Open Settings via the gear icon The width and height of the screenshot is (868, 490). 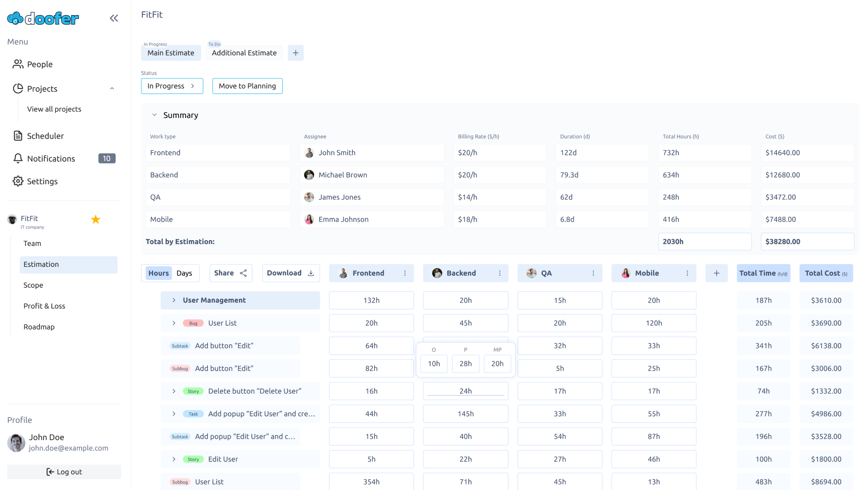[42, 181]
